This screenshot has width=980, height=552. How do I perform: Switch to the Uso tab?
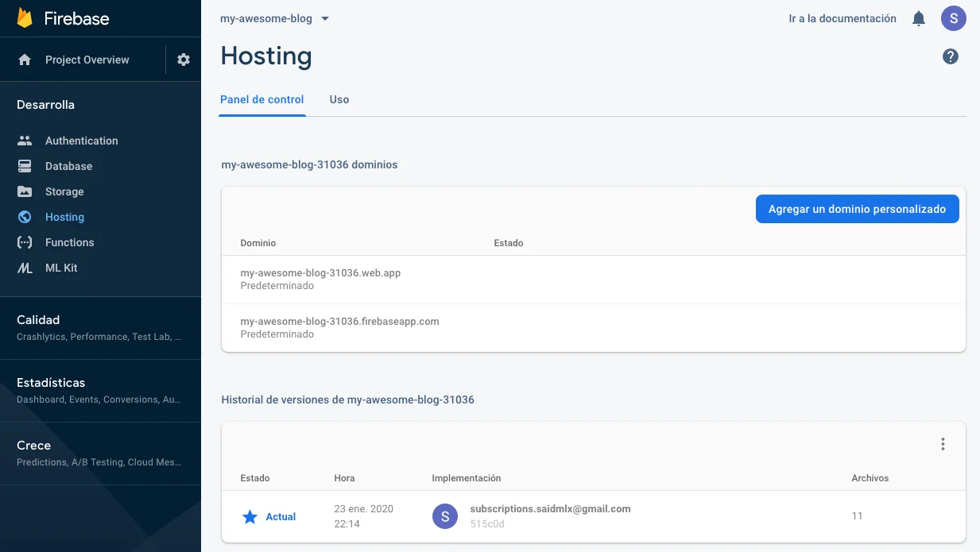point(339,99)
